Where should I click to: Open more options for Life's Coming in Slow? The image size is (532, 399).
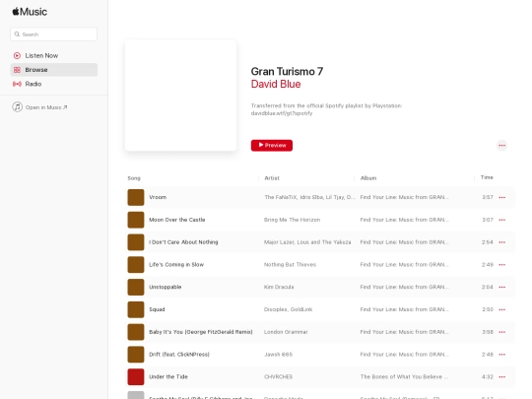501,265
